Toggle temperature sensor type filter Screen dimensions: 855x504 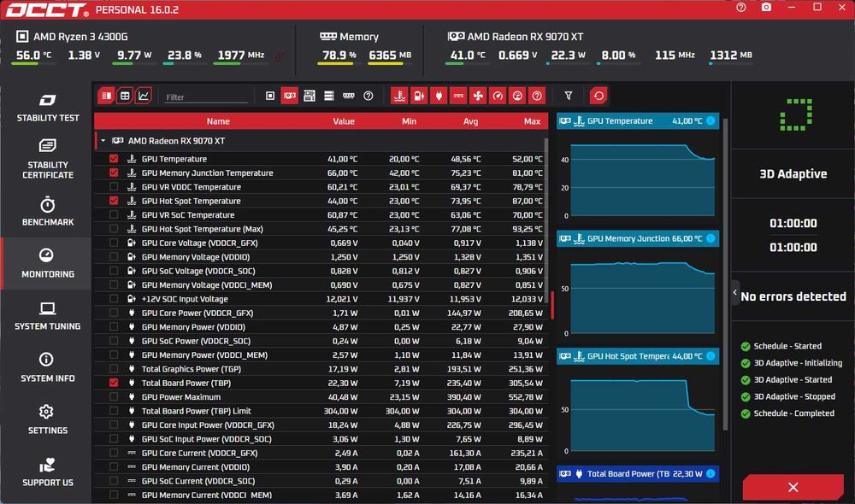[399, 96]
